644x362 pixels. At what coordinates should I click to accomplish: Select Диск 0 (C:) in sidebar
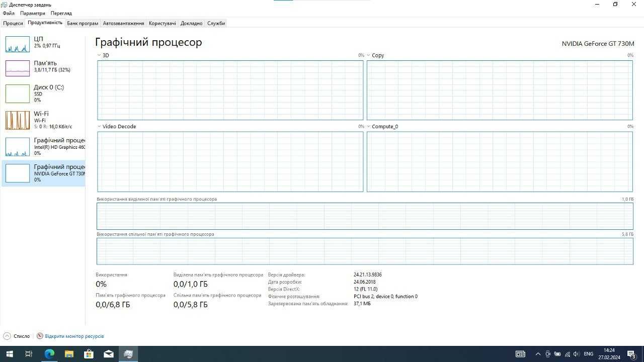tap(43, 94)
